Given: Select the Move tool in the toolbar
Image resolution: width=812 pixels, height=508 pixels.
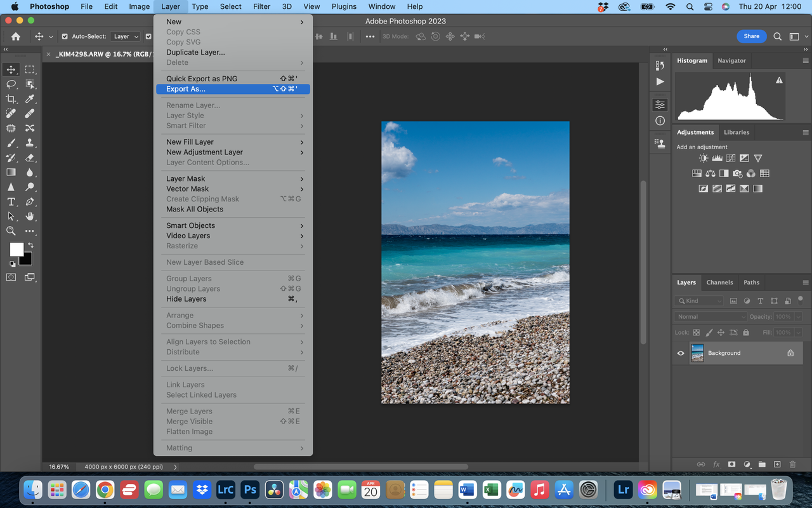Looking at the screenshot, I should (x=11, y=70).
